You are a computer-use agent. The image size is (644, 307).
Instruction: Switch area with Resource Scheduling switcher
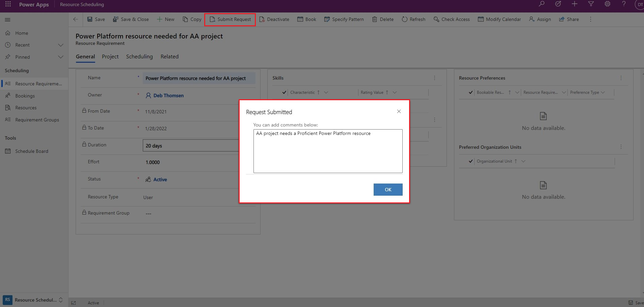(x=34, y=300)
